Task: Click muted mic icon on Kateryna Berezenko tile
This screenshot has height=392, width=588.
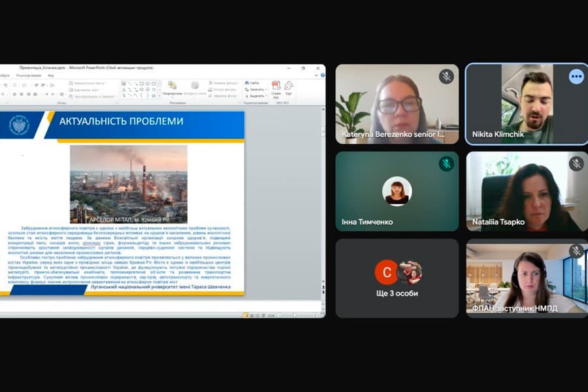Action: (x=446, y=76)
